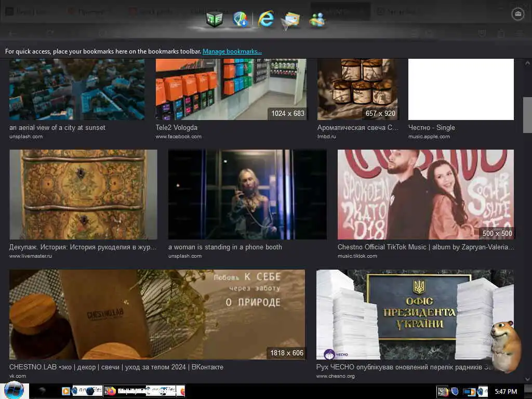
Task: Click 'Chestno Official TikTok Music' caption
Action: coord(425,247)
